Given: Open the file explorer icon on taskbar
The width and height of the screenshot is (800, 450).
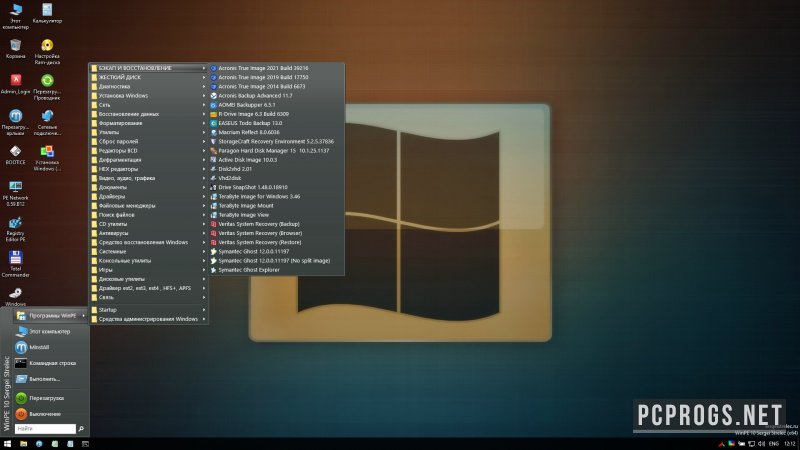Looking at the screenshot, I should (23, 444).
